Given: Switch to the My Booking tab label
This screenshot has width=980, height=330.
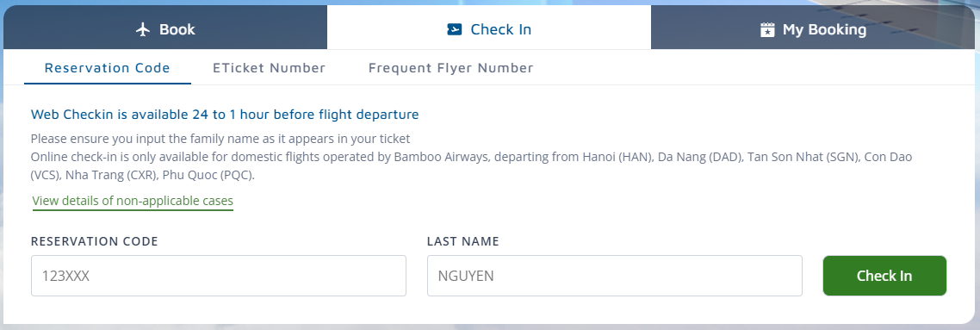Looking at the screenshot, I should [x=824, y=29].
